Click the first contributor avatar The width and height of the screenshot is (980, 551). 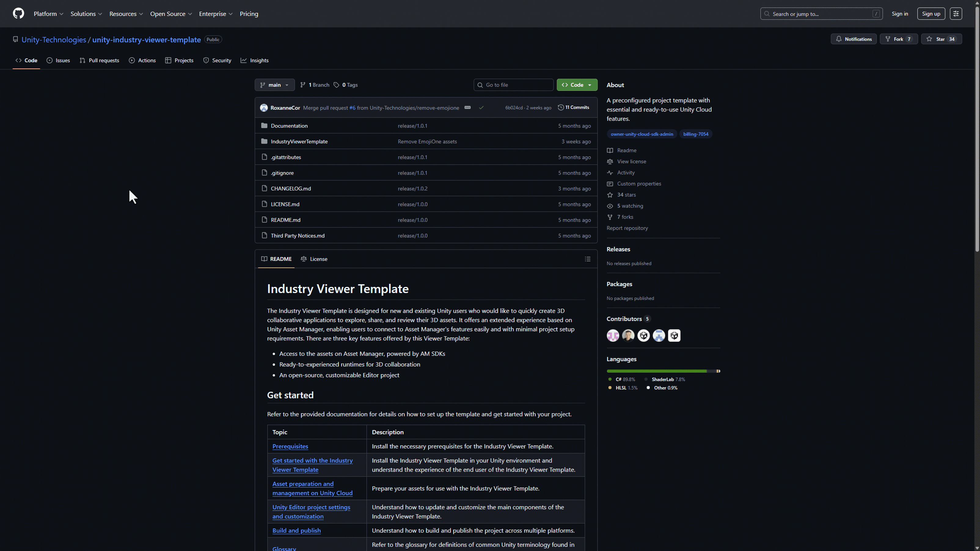click(x=613, y=335)
